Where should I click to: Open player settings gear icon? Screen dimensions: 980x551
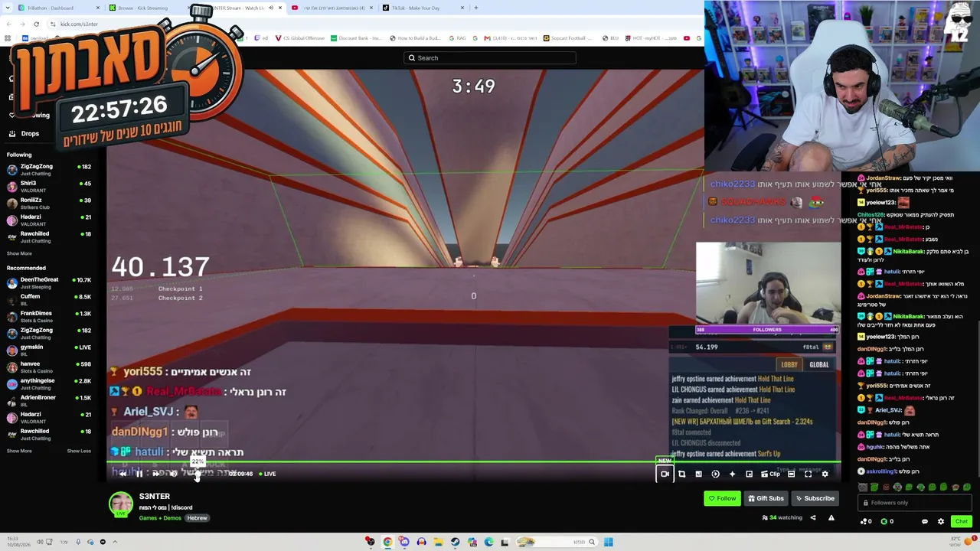click(x=825, y=474)
